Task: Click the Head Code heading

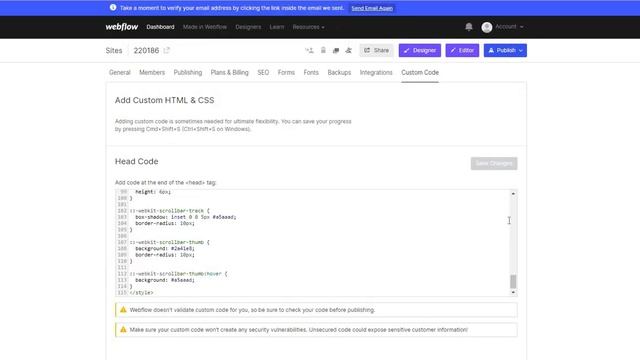Action: coord(136,161)
